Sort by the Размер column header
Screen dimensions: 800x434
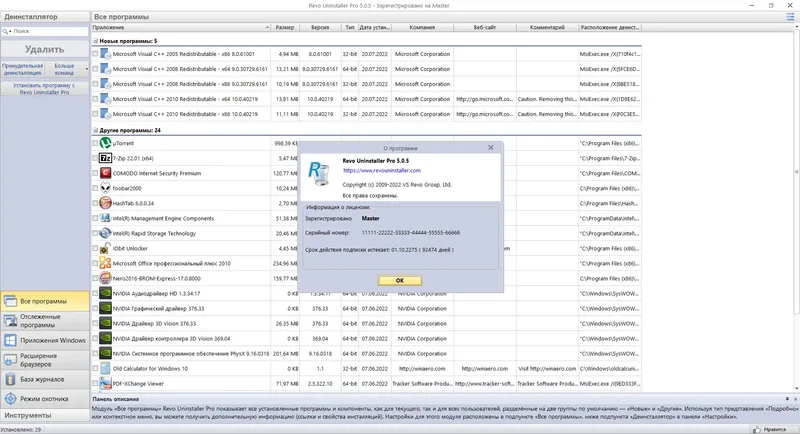tap(285, 28)
